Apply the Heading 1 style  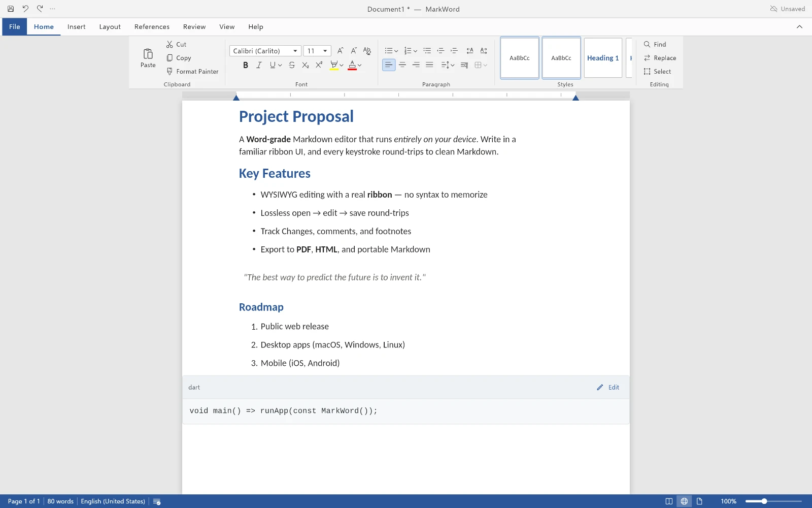pyautogui.click(x=603, y=58)
